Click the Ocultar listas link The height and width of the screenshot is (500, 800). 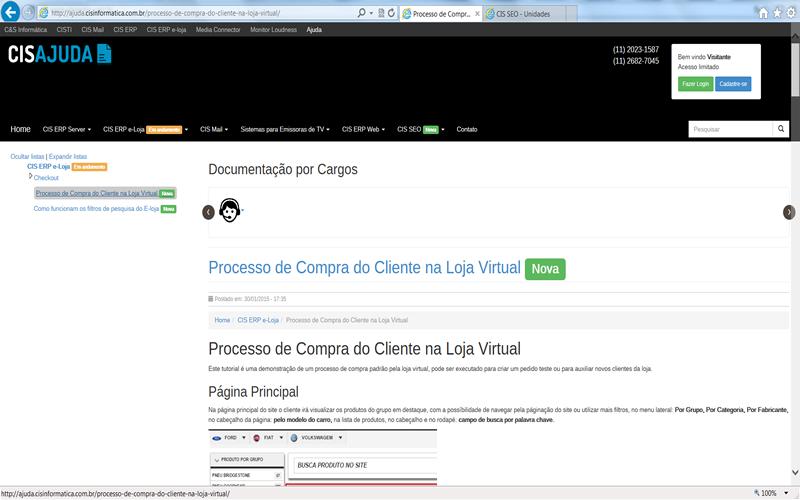[x=27, y=157]
